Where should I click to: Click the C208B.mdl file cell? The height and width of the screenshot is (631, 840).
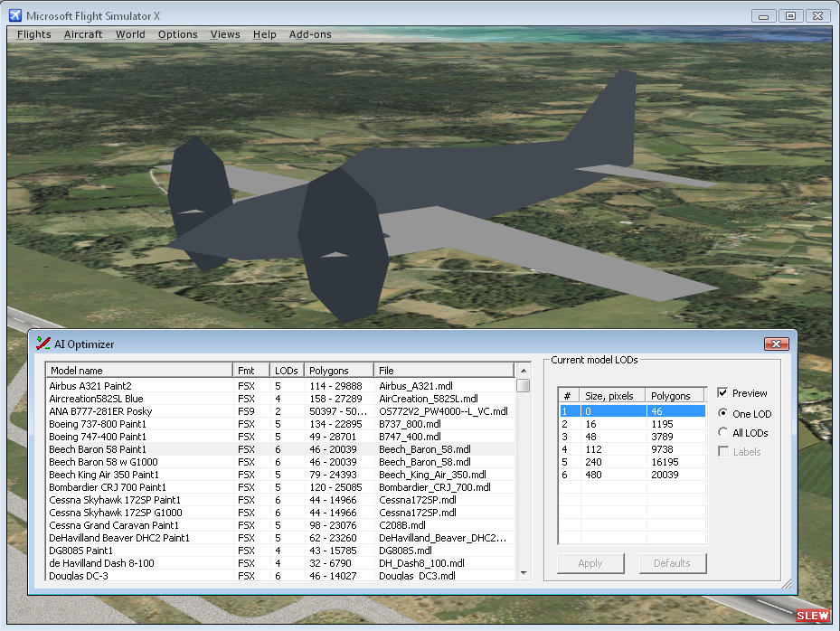point(402,525)
